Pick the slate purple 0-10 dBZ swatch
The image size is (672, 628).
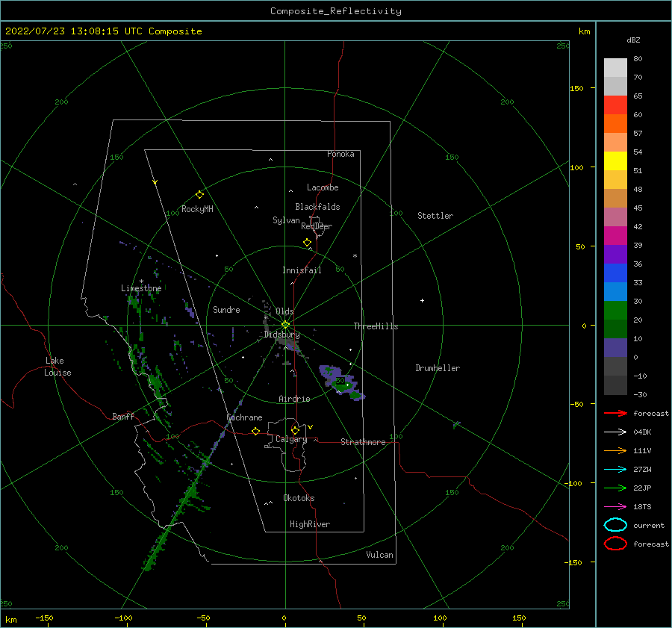(615, 348)
